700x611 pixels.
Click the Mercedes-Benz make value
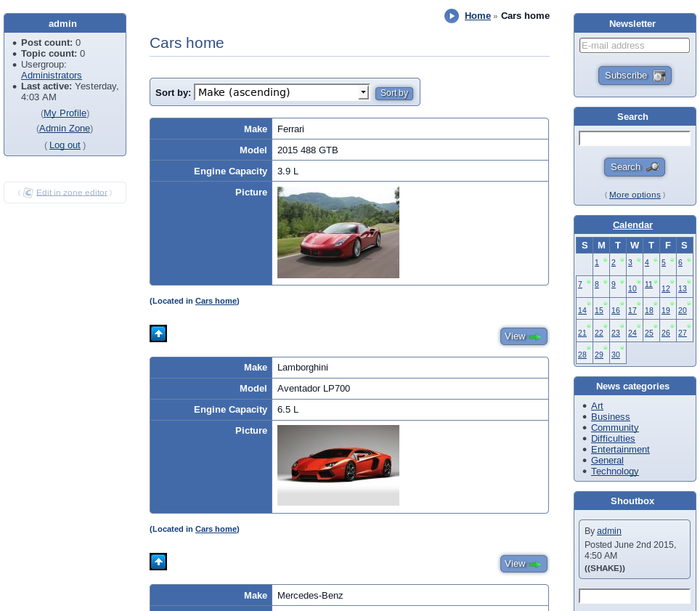click(x=310, y=596)
